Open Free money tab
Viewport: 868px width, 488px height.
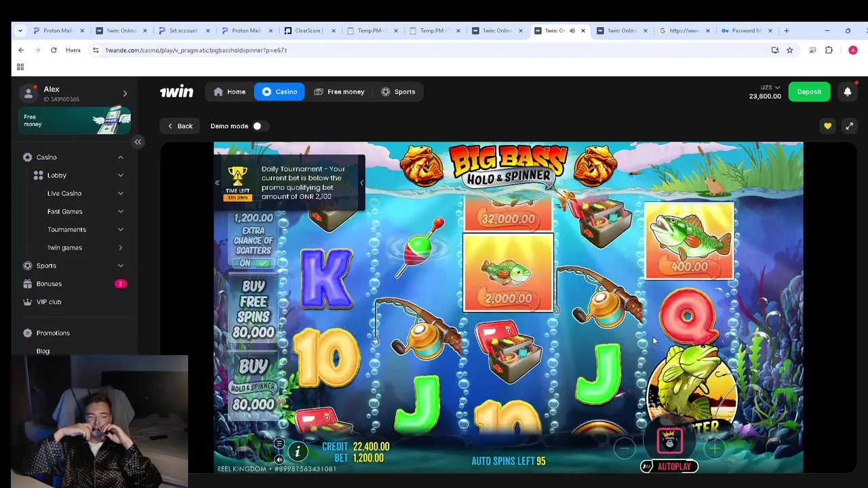(339, 91)
